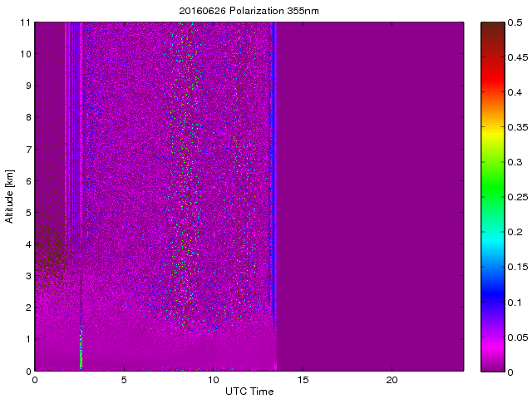Click the y-axis tick label 4
Screen dimensions: 532x399
coord(27,244)
